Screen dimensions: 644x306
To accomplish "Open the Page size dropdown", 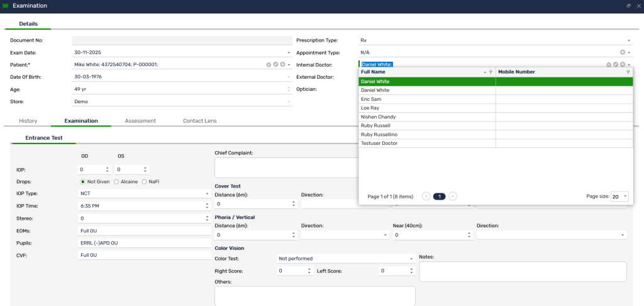I will [625, 196].
